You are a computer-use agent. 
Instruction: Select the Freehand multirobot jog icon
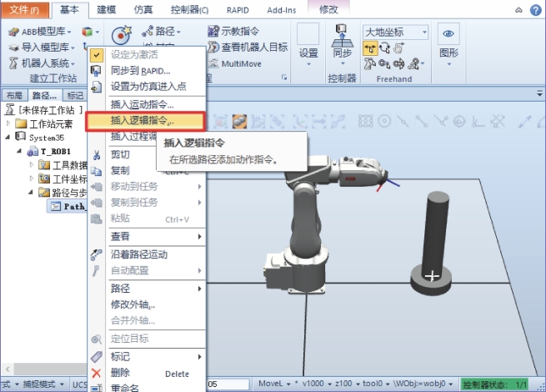pyautogui.click(x=414, y=63)
